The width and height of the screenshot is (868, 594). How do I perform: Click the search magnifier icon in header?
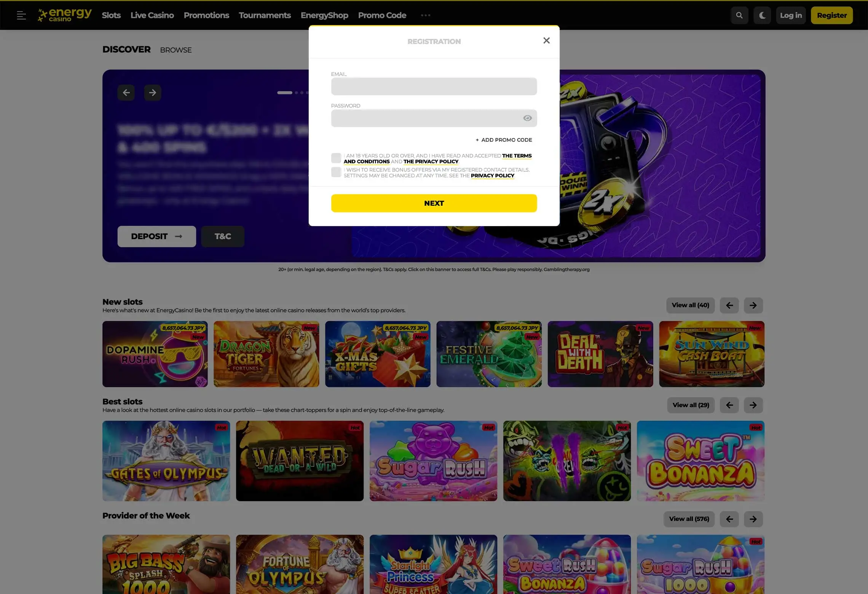(x=739, y=15)
